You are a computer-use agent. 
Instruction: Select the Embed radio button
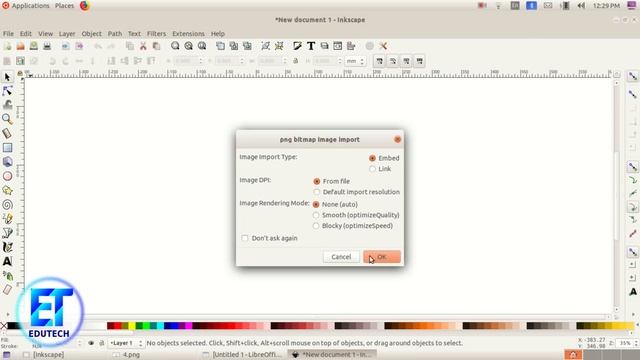tap(372, 158)
